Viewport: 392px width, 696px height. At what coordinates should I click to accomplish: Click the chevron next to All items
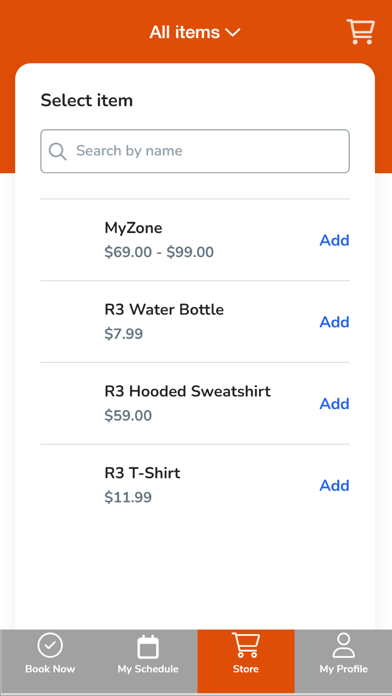[x=233, y=32]
